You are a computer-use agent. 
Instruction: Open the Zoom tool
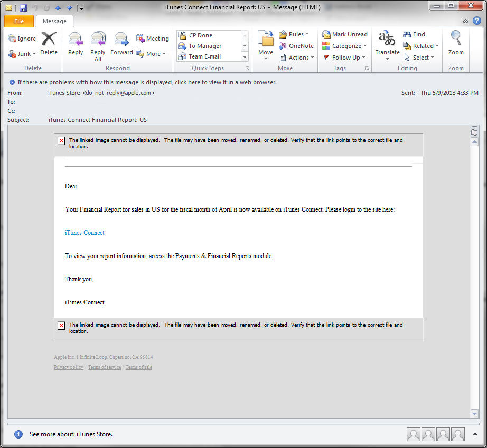(x=455, y=45)
